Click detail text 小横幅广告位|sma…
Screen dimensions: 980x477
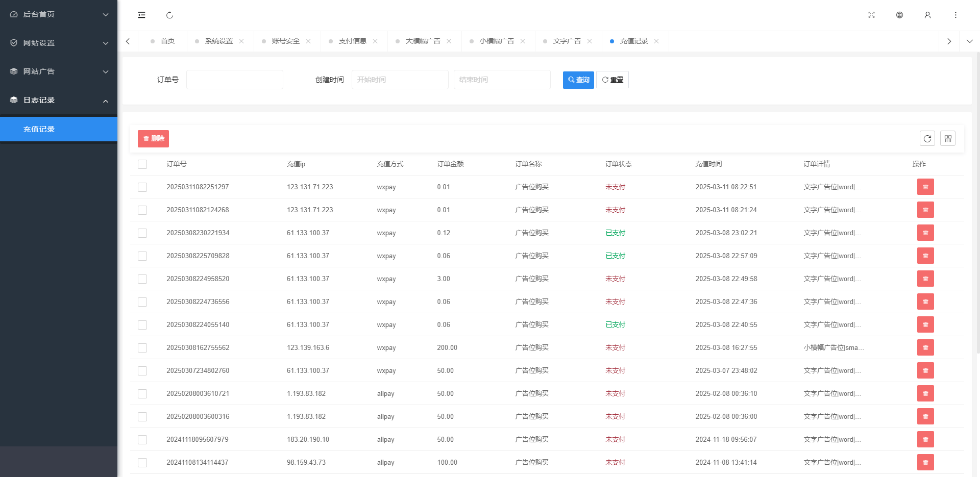[834, 347]
